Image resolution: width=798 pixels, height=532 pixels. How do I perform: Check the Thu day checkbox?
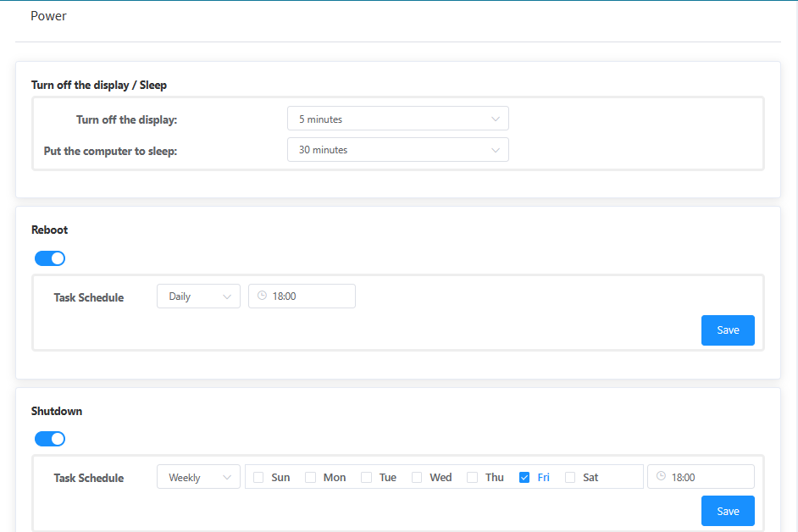point(473,478)
